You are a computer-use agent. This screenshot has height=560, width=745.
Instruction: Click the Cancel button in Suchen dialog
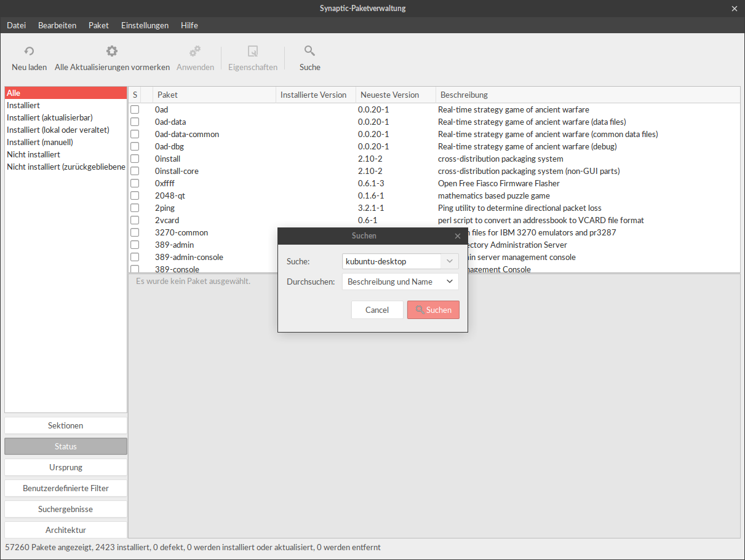[377, 310]
